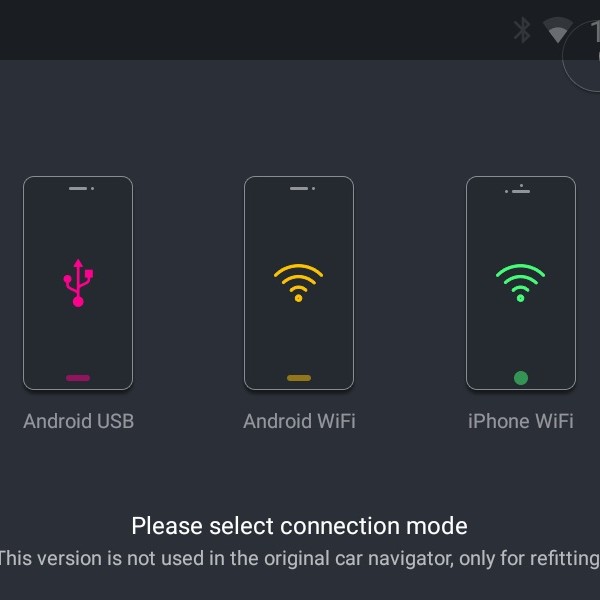
Task: Tap the green iPhone home button
Action: (x=521, y=378)
